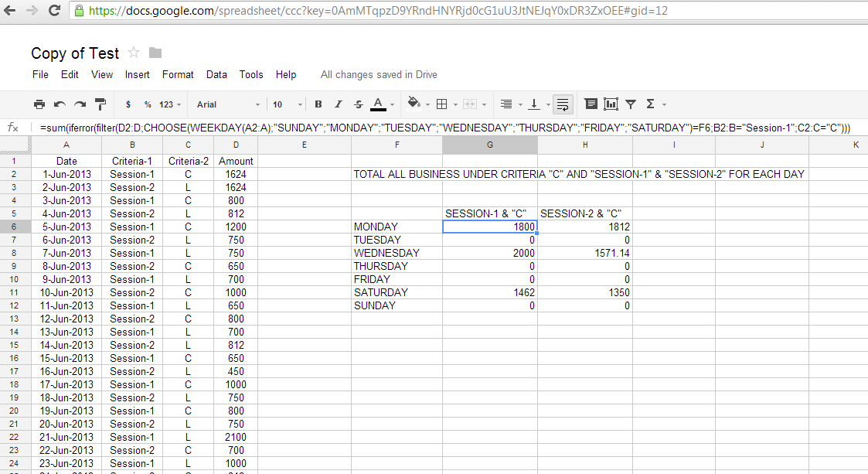Open the font size dropdown
The image size is (868, 474).
(284, 104)
